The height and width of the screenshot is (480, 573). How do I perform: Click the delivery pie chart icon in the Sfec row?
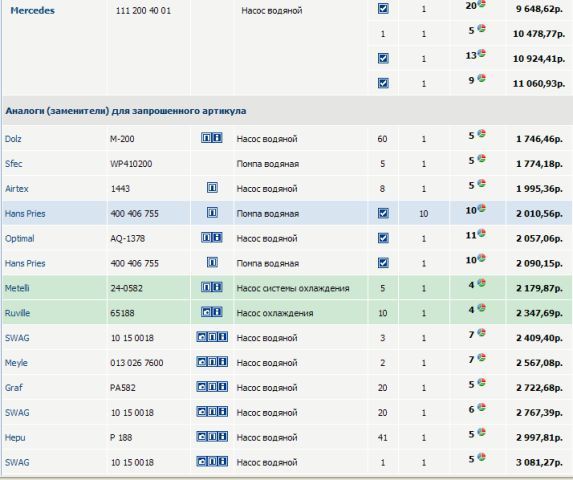pos(482,158)
